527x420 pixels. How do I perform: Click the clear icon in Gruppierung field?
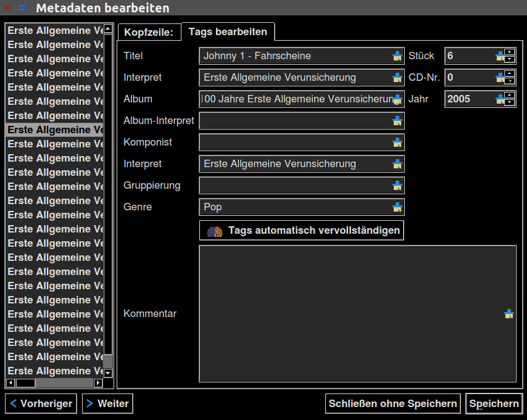coord(397,186)
